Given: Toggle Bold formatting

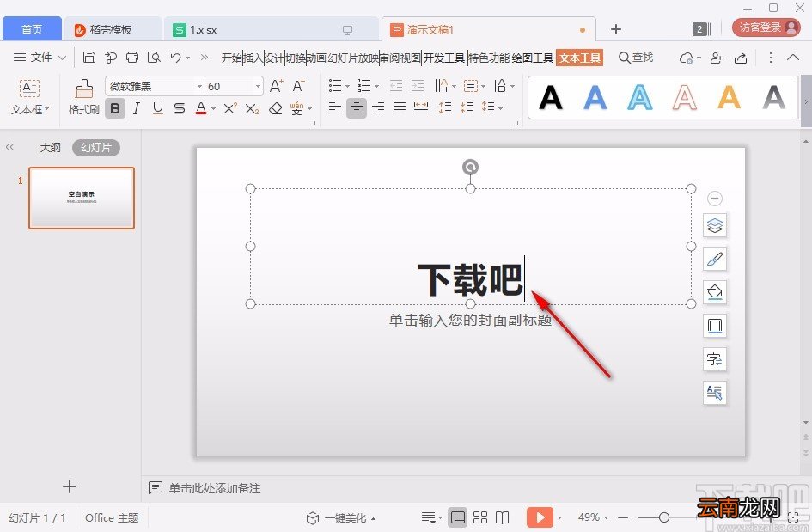Looking at the screenshot, I should point(115,108).
